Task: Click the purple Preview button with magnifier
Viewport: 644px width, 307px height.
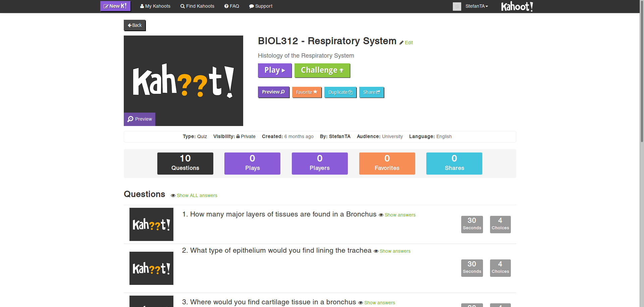Action: pyautogui.click(x=273, y=92)
